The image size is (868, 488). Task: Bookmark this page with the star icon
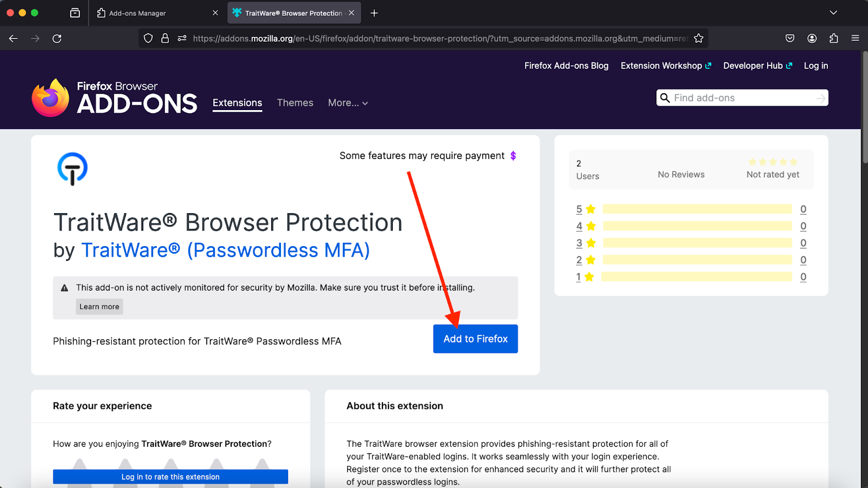[x=699, y=38]
